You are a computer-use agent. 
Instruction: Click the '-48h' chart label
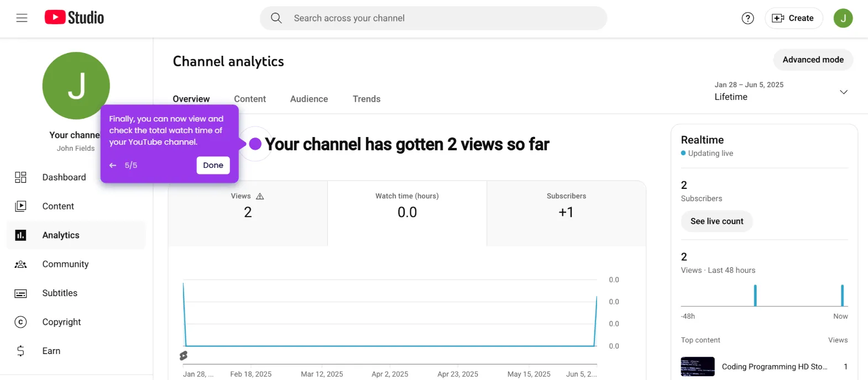[688, 316]
